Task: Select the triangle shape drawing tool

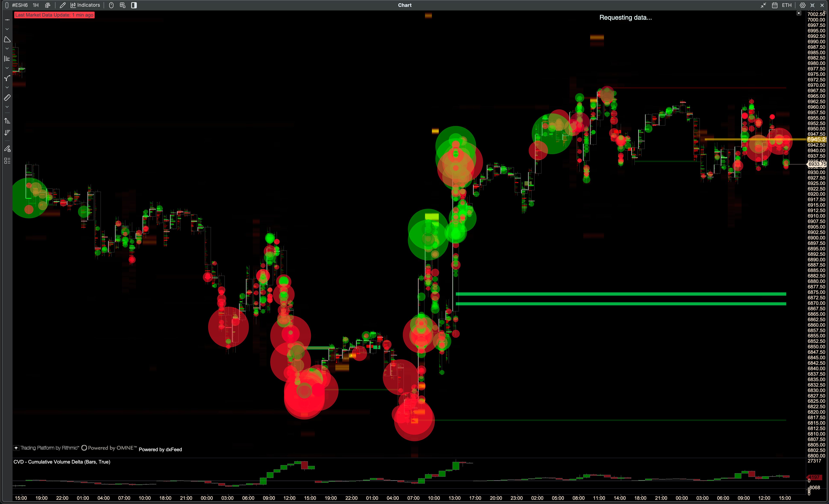Action: 7,39
